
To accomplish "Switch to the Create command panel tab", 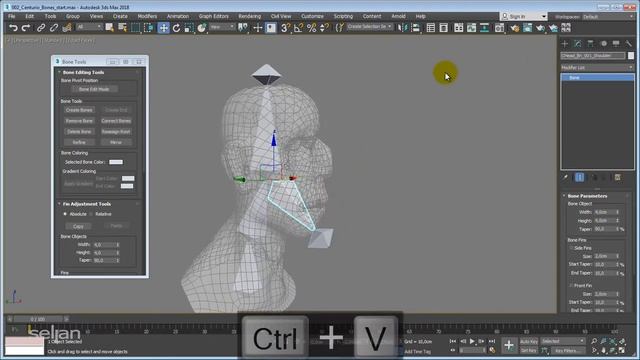I will 565,43.
